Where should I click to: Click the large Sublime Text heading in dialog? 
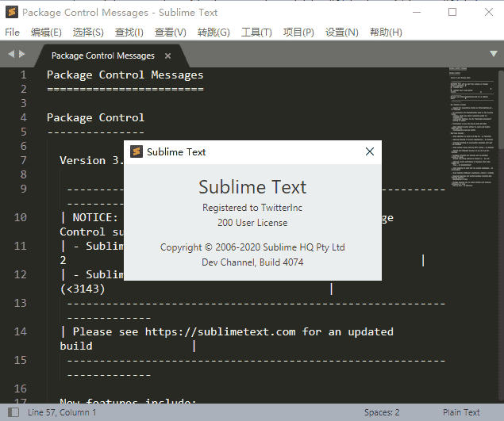[252, 187]
